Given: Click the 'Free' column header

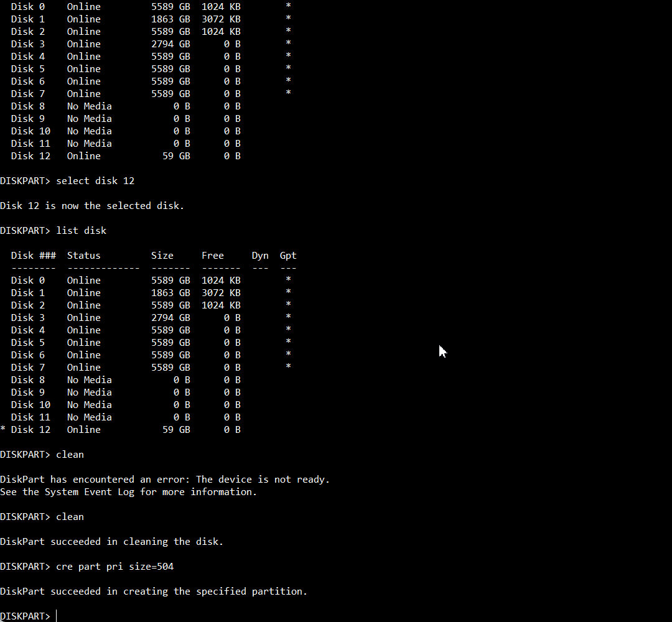Looking at the screenshot, I should pyautogui.click(x=213, y=255).
